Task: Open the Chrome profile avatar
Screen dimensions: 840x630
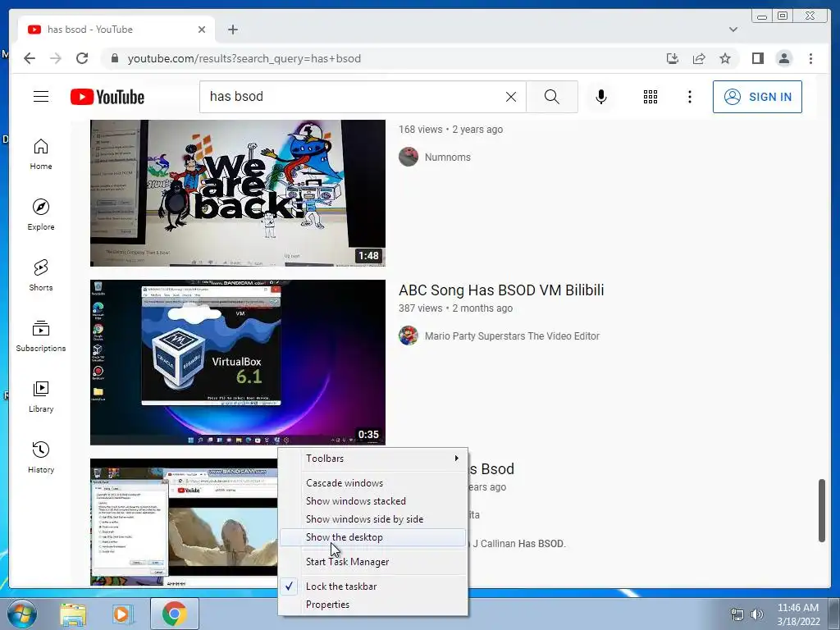Action: tap(783, 58)
